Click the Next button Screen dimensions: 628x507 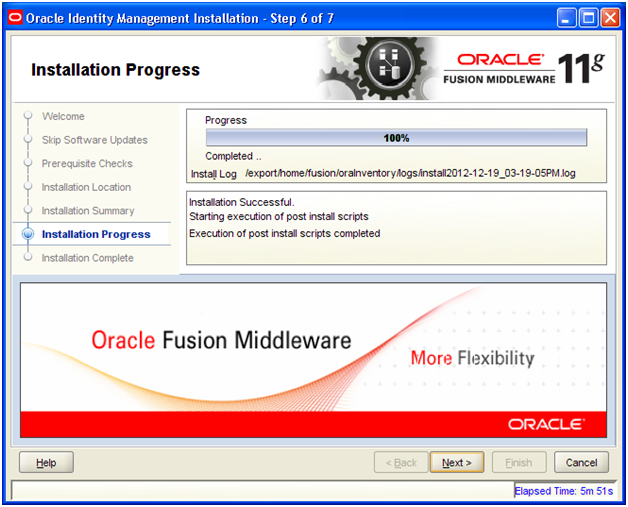[457, 463]
